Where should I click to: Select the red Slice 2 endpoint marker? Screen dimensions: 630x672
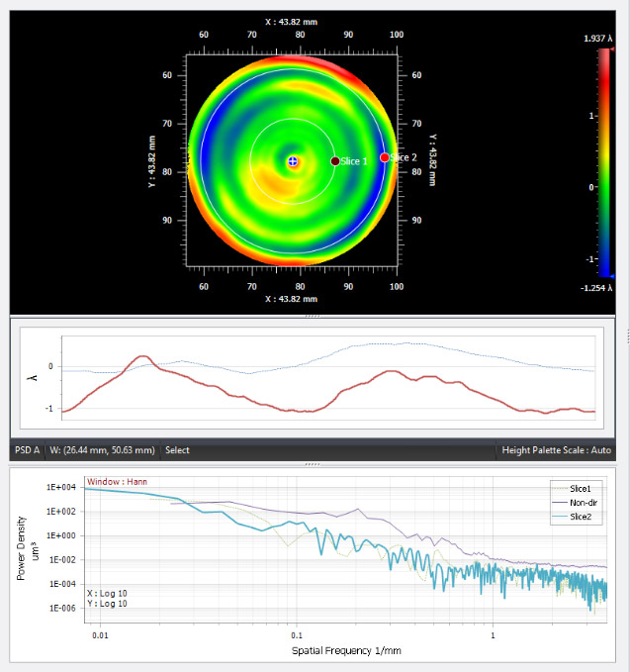385,157
